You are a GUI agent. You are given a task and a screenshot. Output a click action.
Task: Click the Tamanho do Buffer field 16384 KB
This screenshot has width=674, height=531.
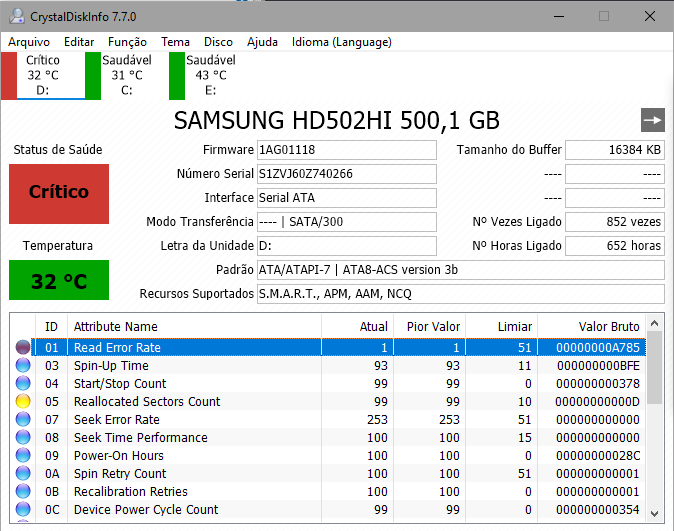point(615,150)
